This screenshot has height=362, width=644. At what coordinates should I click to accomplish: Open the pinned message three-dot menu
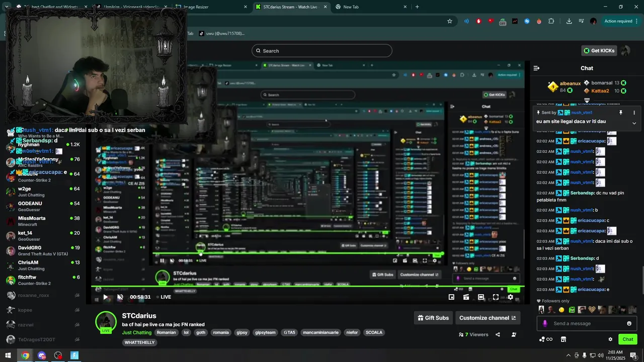click(x=634, y=113)
